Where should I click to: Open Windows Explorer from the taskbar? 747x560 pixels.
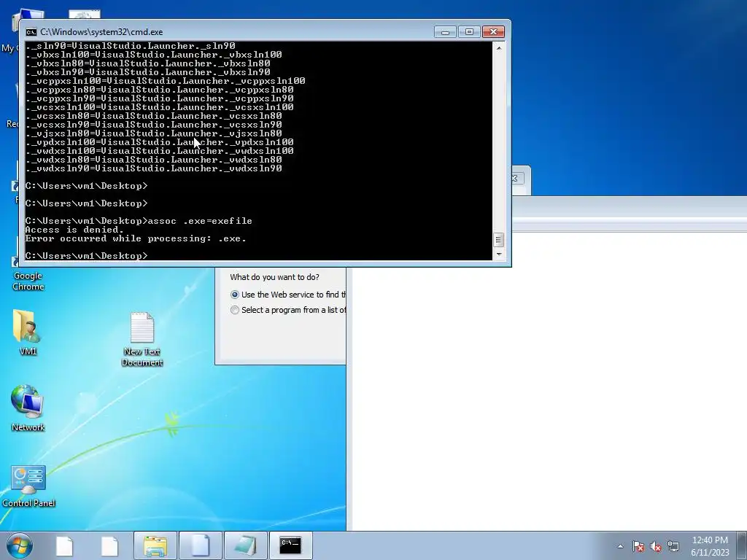155,545
